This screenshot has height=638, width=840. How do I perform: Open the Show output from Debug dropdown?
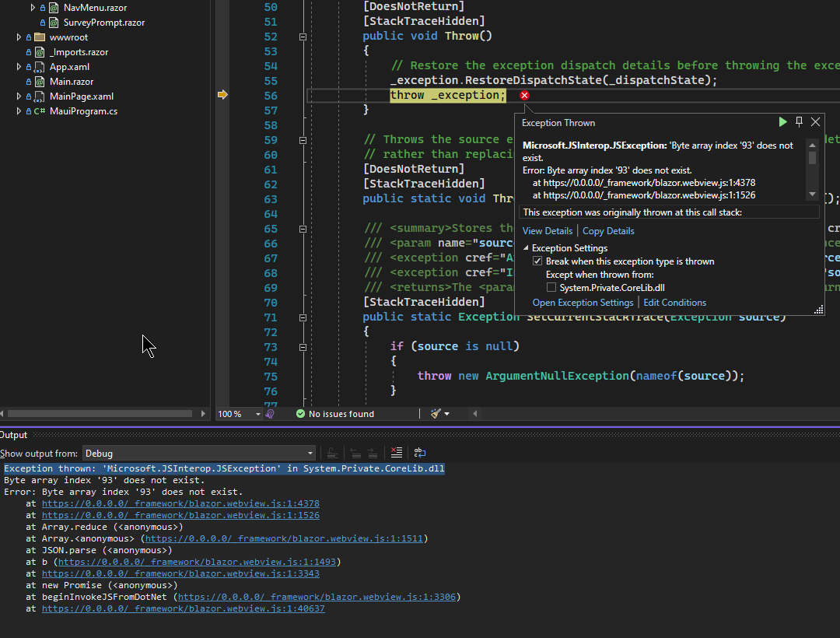click(x=199, y=453)
